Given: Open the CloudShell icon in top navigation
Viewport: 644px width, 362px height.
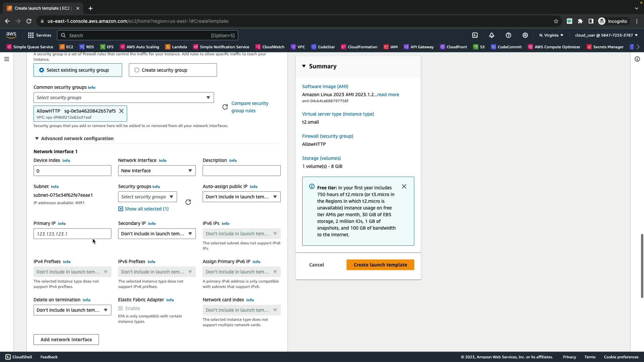Looking at the screenshot, I should 475,35.
